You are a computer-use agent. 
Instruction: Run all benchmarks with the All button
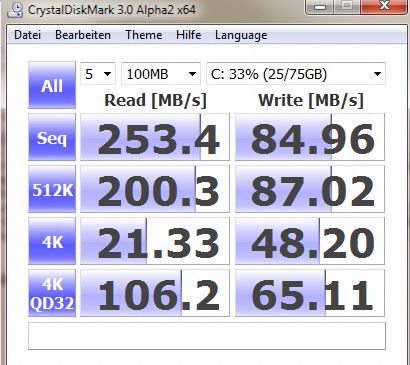click(x=52, y=85)
